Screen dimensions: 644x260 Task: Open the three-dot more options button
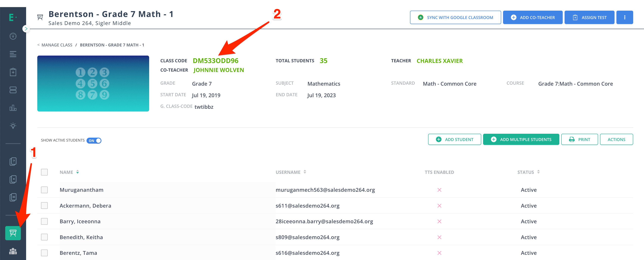point(624,18)
